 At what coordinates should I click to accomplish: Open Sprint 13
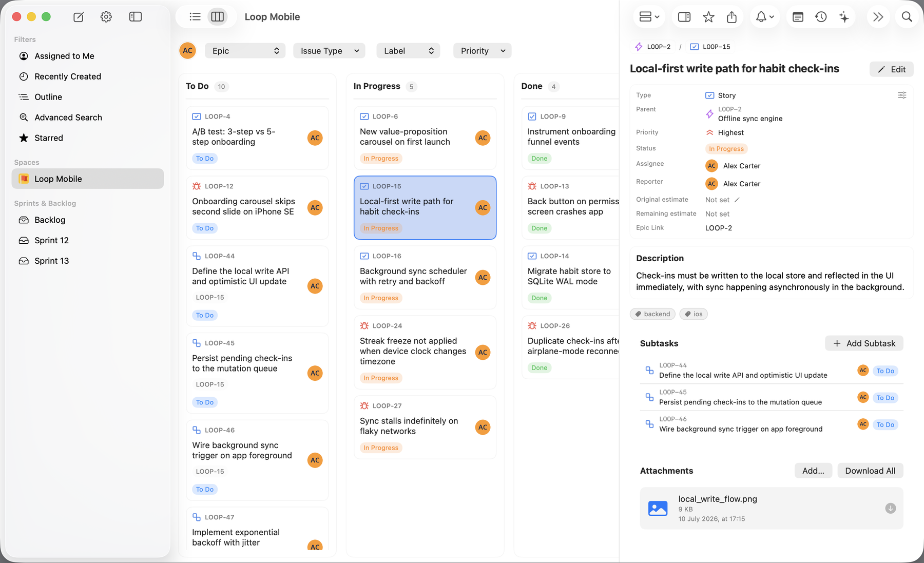pyautogui.click(x=88, y=261)
